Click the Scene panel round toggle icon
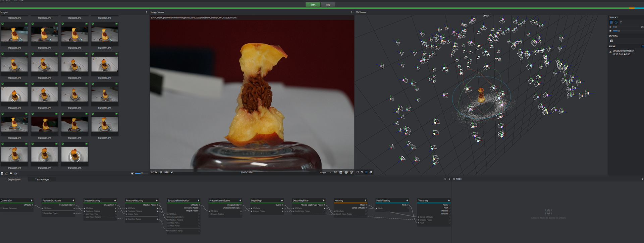The image size is (644, 243). 643,46
